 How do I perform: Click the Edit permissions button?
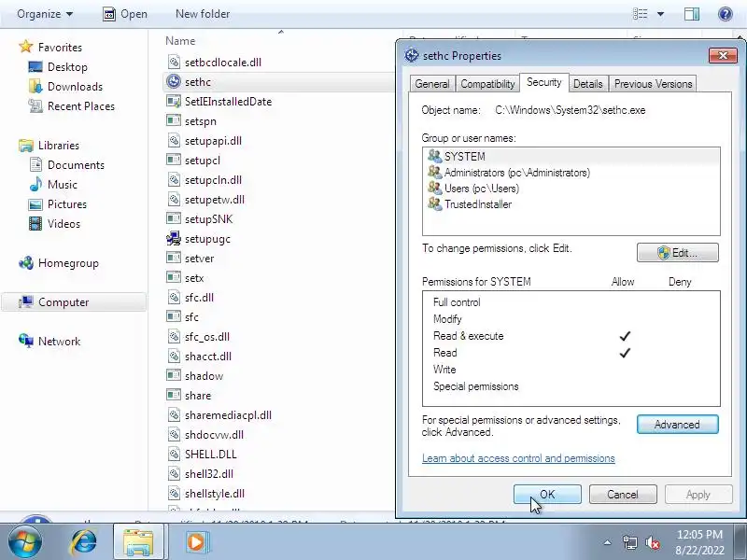[678, 252]
